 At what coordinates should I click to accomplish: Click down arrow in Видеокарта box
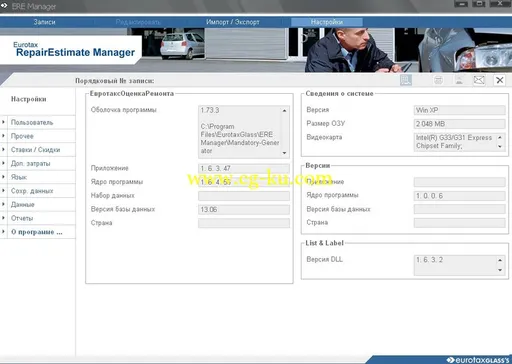500,146
